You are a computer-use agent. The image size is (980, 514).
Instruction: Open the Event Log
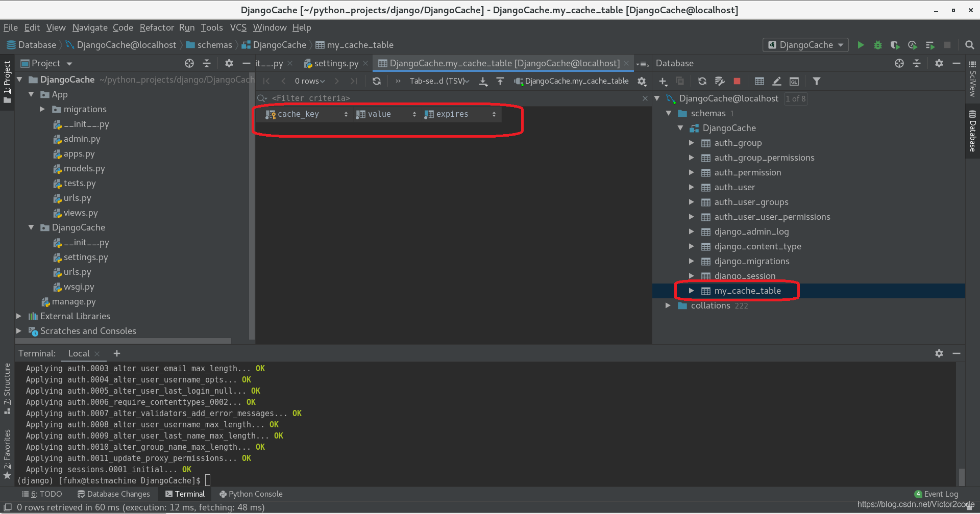point(936,494)
